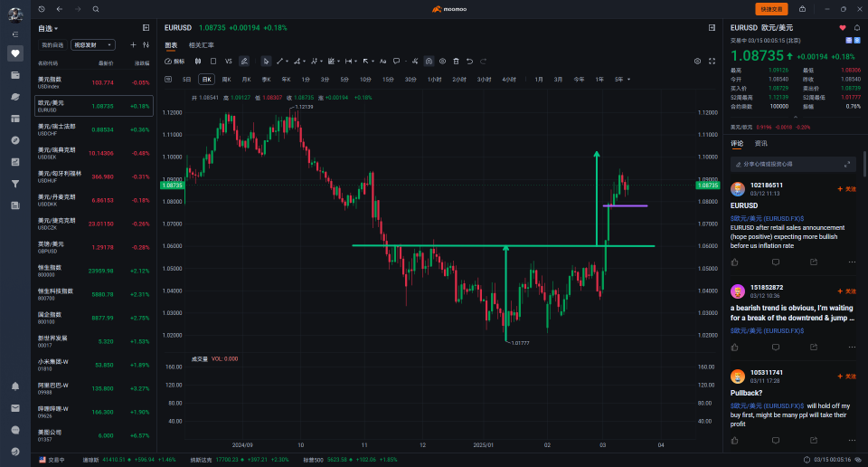Enter fullscreen chart mode
This screenshot has height=467, width=868.
click(712, 62)
